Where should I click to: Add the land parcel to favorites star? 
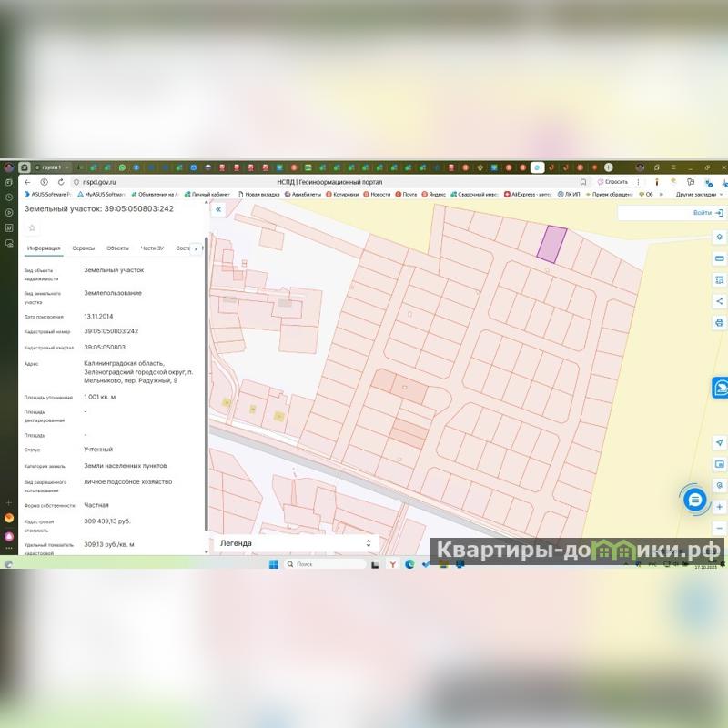pos(32,227)
